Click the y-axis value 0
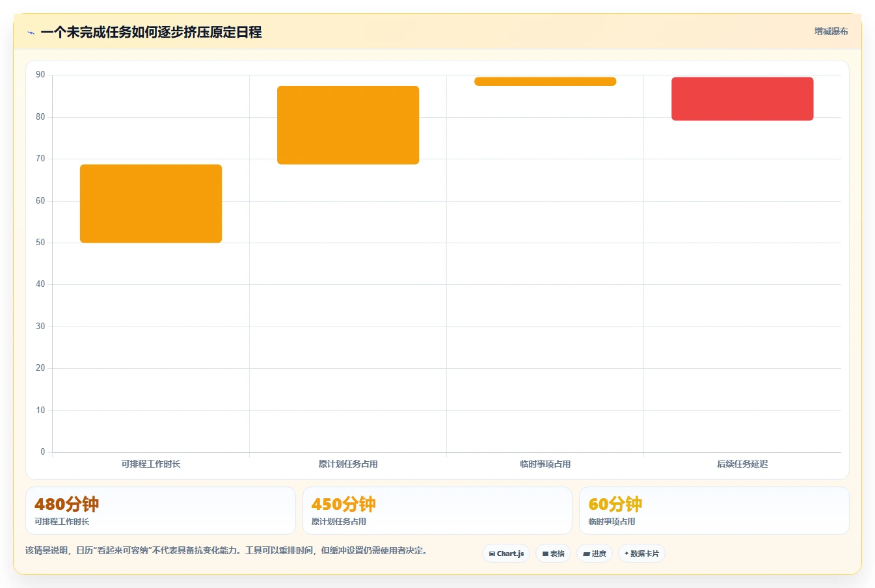Image resolution: width=875 pixels, height=588 pixels. pos(43,452)
